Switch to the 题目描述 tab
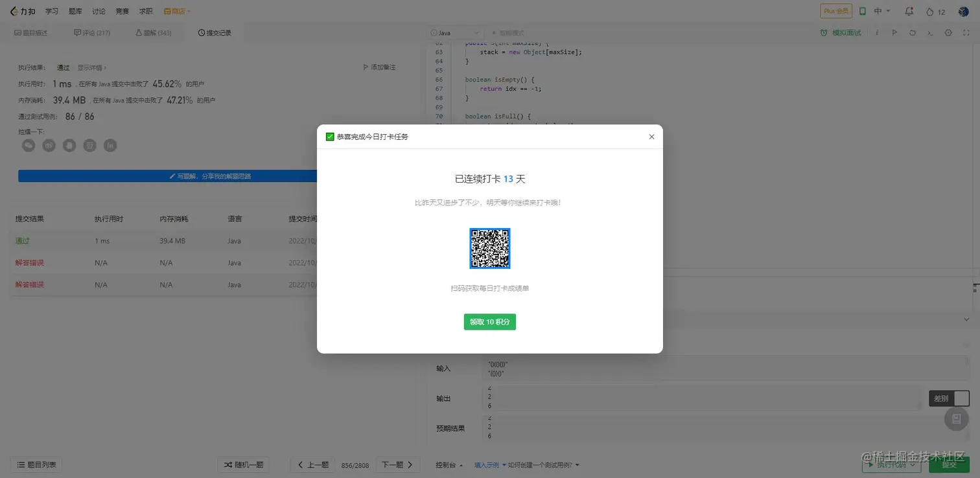 tap(30, 33)
